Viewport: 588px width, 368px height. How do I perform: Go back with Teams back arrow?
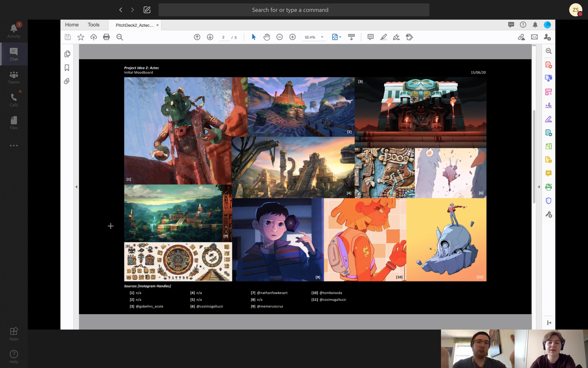[x=121, y=10]
